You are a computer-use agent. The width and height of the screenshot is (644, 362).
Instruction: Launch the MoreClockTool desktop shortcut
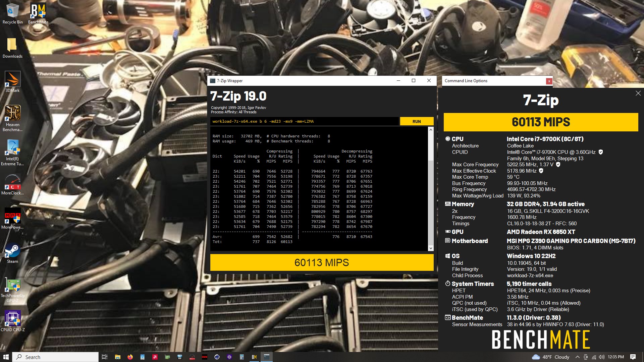point(12,184)
